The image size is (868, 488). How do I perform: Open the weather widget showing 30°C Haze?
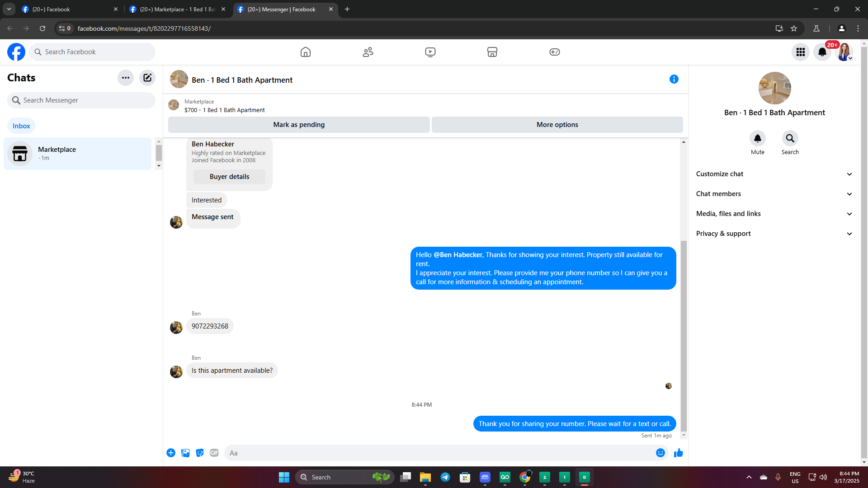point(22,477)
